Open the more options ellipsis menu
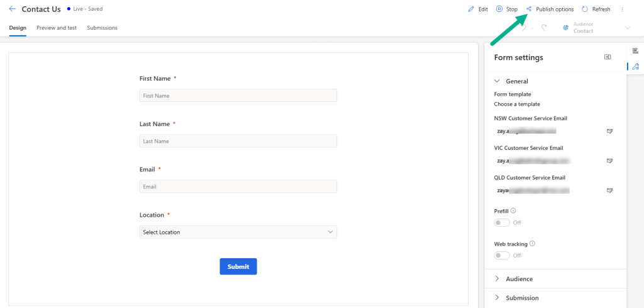The height and width of the screenshot is (308, 644). point(622,9)
